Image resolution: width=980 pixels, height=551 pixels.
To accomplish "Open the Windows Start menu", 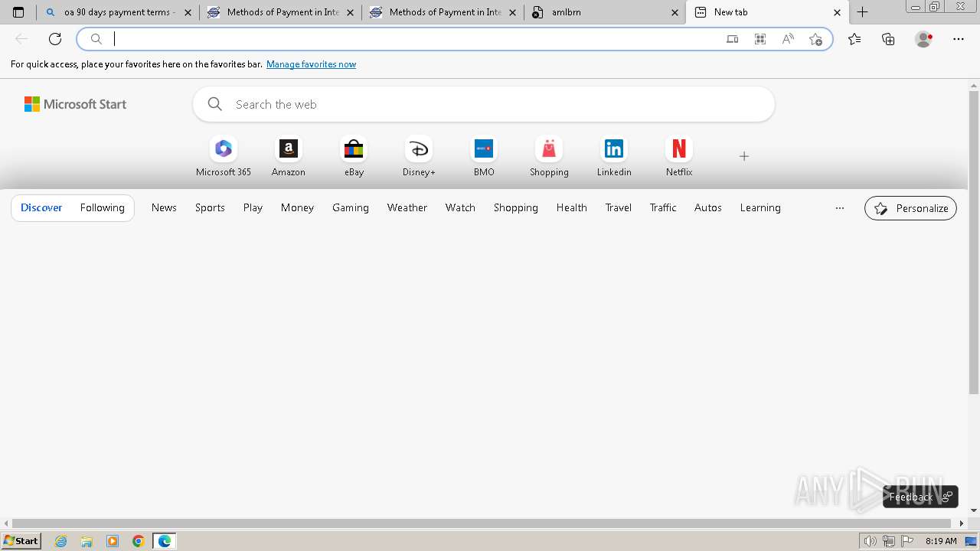I will pyautogui.click(x=21, y=541).
